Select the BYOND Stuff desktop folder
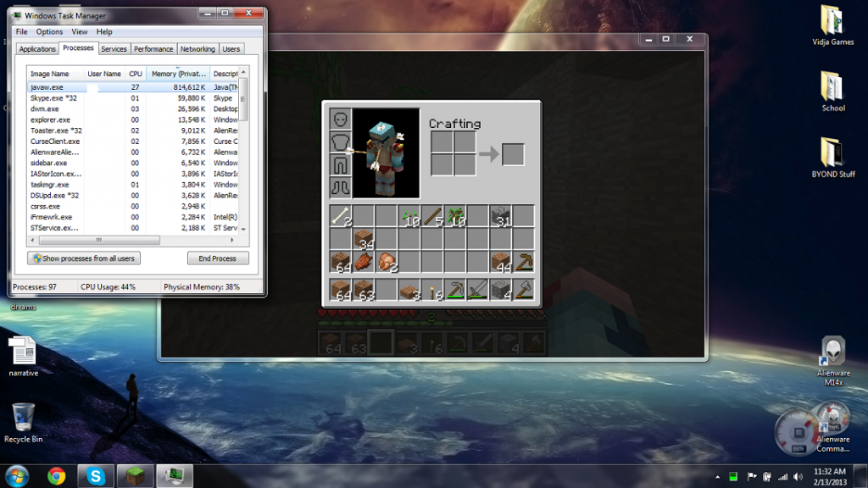Image resolution: width=868 pixels, height=488 pixels. coord(832,158)
